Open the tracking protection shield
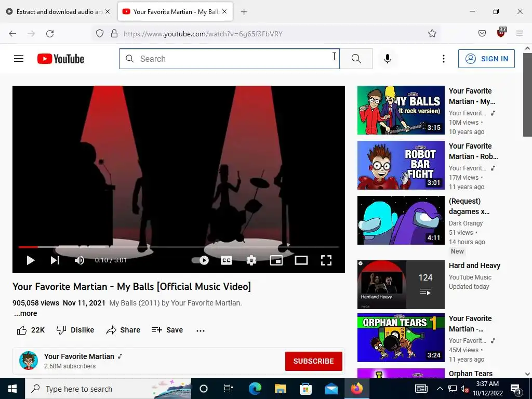 [99, 33]
